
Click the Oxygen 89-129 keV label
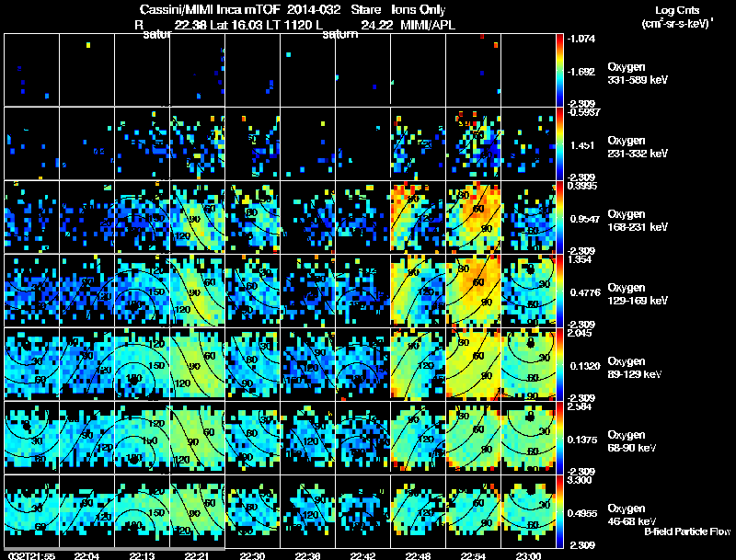635,368
